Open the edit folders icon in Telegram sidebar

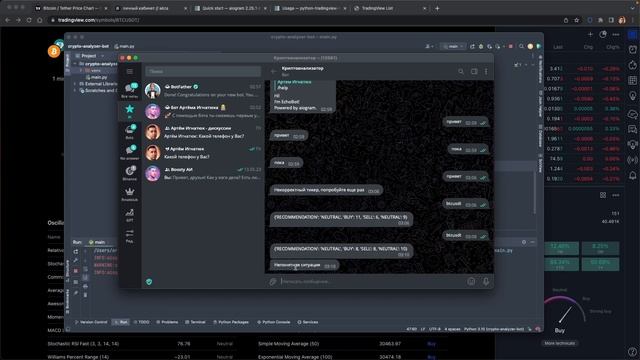[x=129, y=236]
